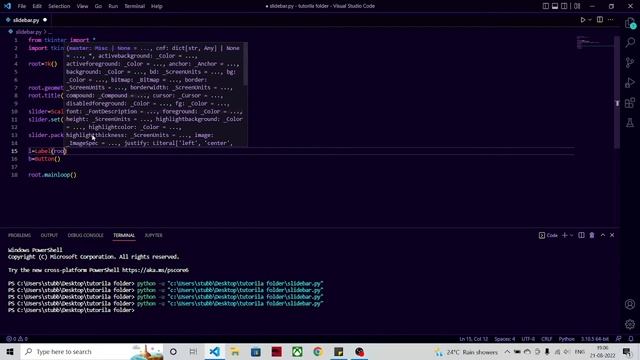Click the editor vertical scrollbar
Screen dimensions: 640x360
tap(617, 92)
